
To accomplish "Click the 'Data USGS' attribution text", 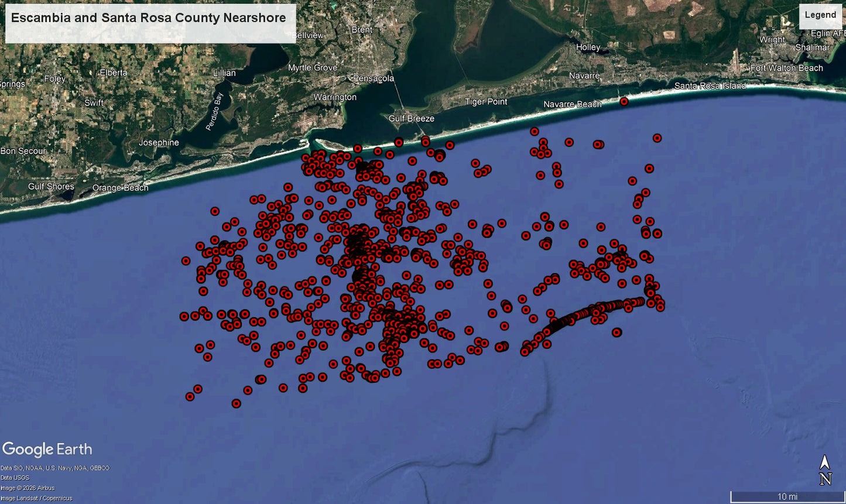I will click(x=15, y=478).
